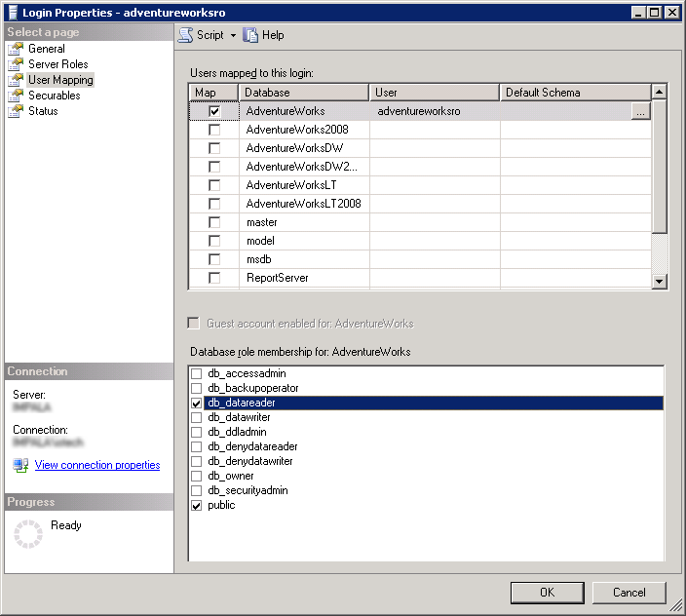Click the Script toolbar icon
Screen dimensions: 686x616
click(x=185, y=35)
